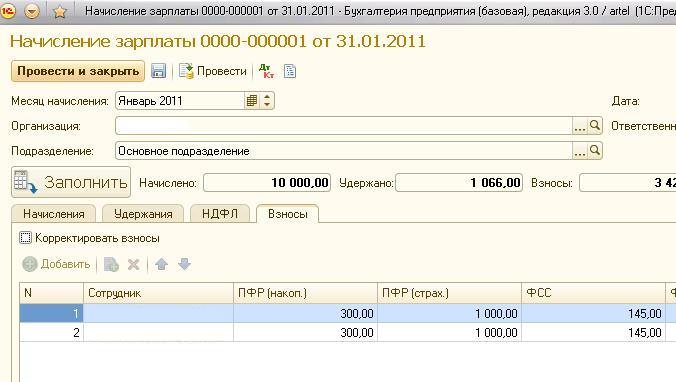
Task: Choose department via ellipsis button
Action: tap(579, 151)
